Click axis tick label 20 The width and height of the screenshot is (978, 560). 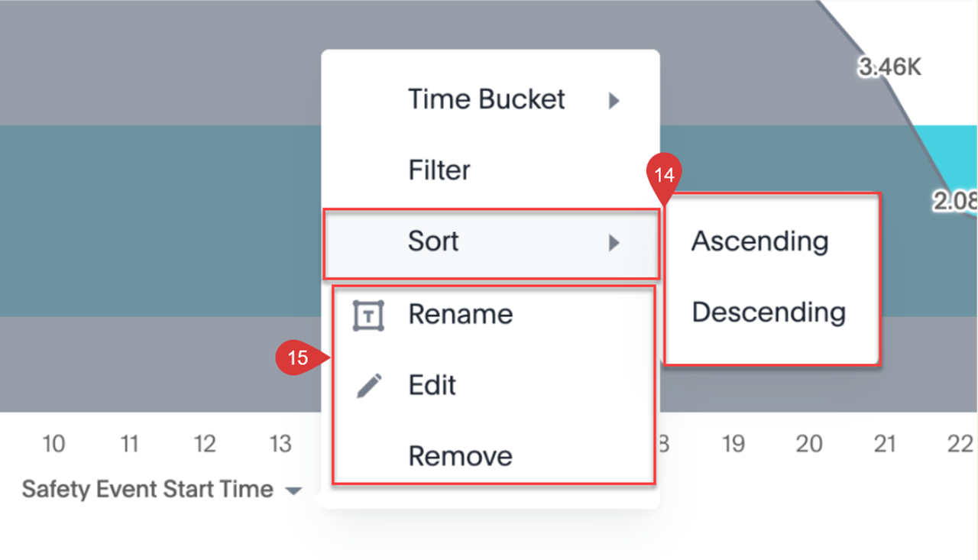click(x=809, y=444)
